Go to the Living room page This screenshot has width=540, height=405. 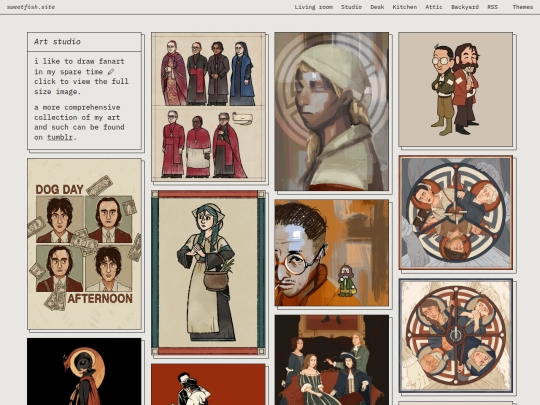[313, 7]
